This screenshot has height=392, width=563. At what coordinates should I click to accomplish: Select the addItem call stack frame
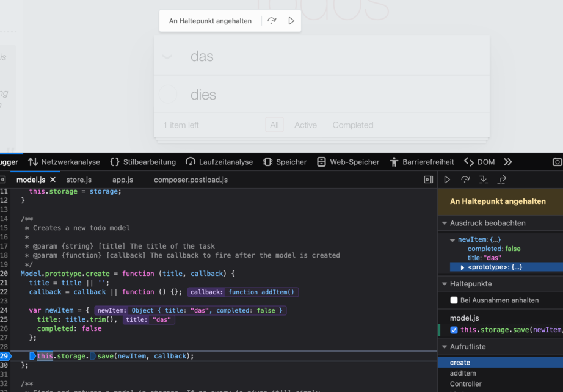[x=500, y=373]
